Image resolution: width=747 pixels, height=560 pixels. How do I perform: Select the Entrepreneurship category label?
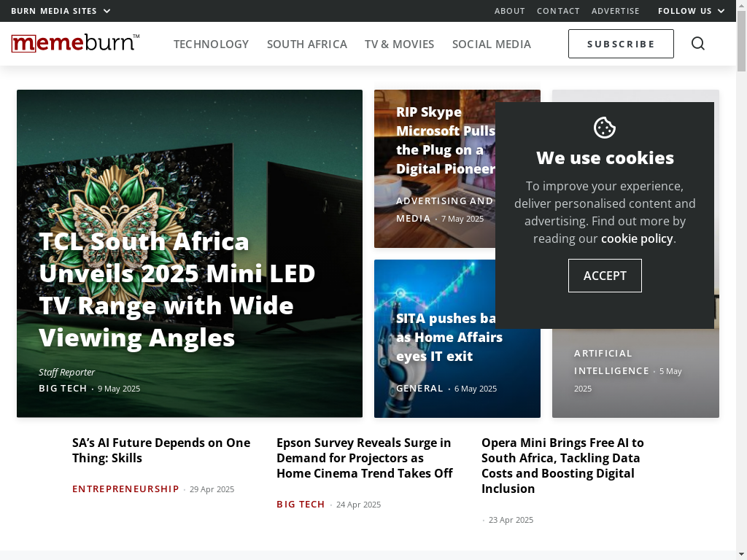coord(125,489)
